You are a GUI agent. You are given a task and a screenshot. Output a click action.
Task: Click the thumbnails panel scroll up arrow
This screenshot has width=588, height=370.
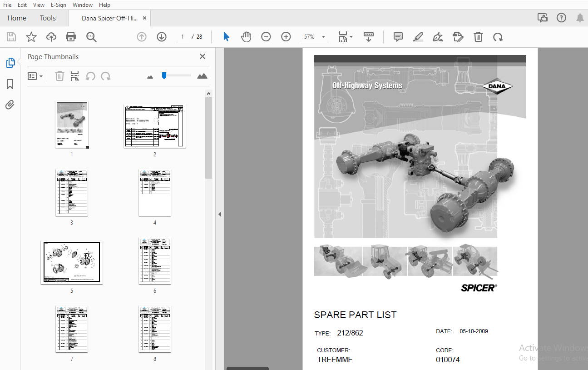208,94
